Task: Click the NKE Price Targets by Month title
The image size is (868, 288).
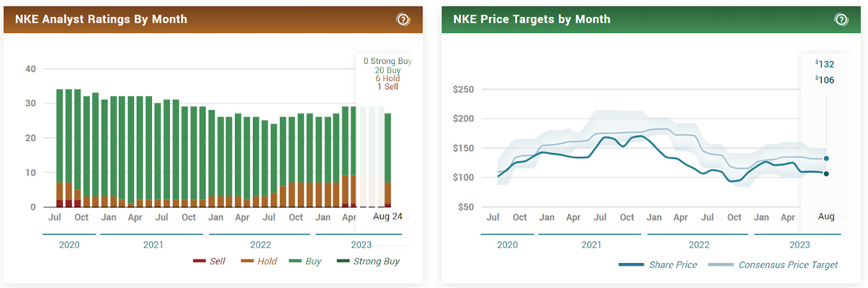Action: point(532,20)
